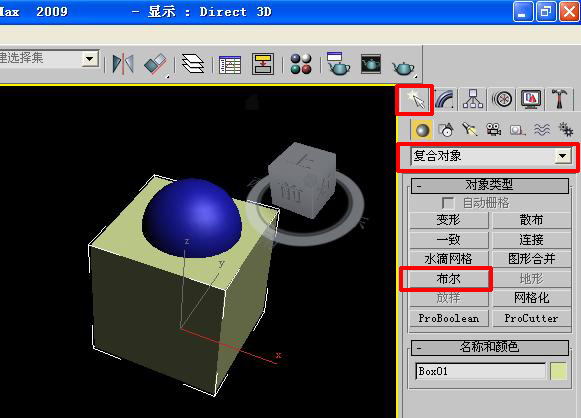This screenshot has width=581, height=418.
Task: Select the Cameras category icon
Action: point(493,130)
